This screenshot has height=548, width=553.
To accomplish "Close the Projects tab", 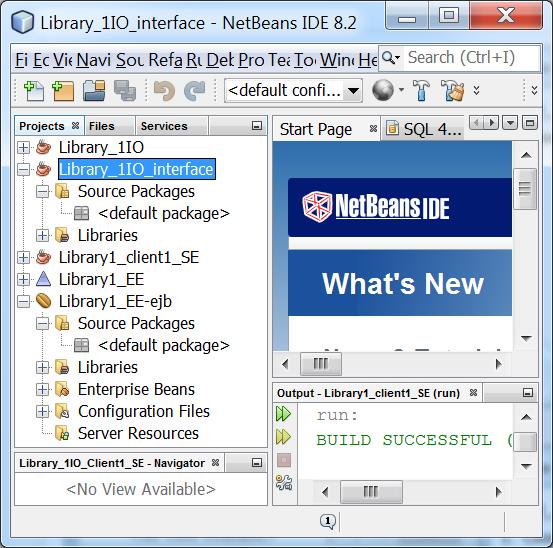I will [75, 126].
